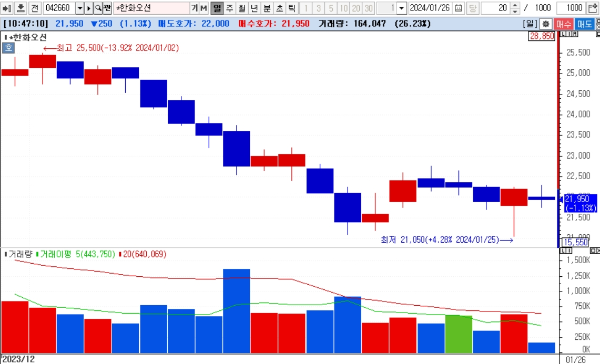The height and width of the screenshot is (364, 600).
Task: Click the lower limit price box 15,550
Action: pyautogui.click(x=575, y=242)
